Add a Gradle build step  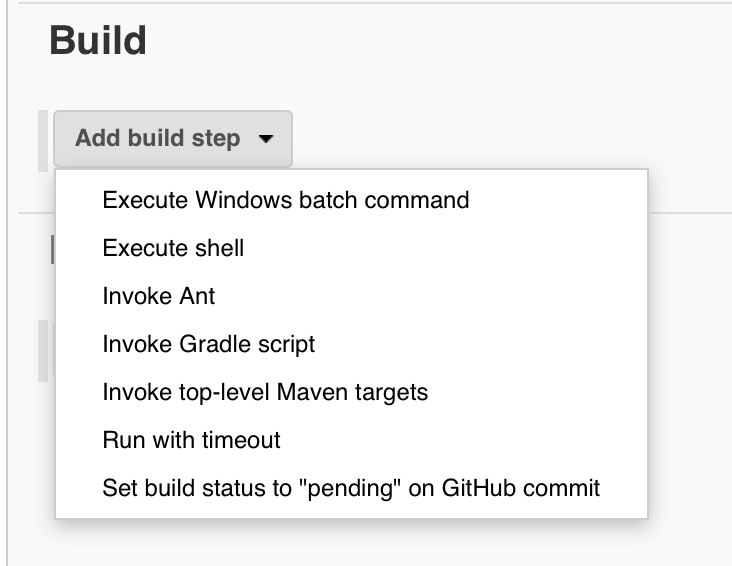point(208,344)
